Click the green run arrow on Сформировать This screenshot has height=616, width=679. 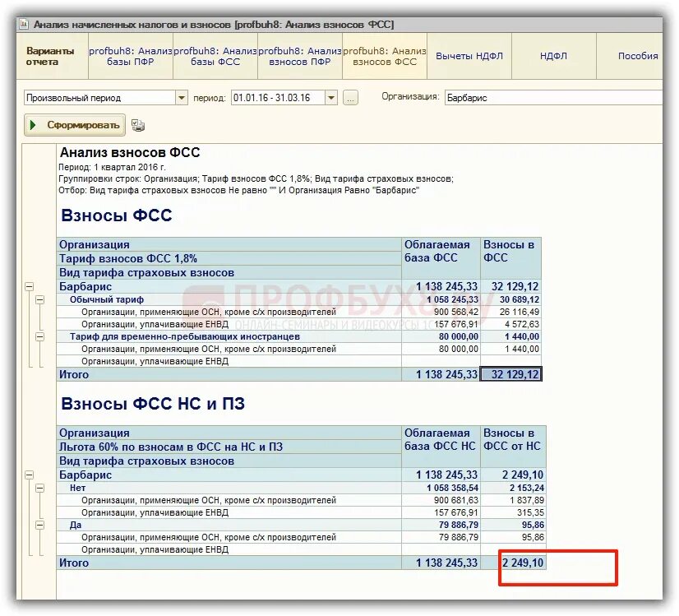[35, 124]
